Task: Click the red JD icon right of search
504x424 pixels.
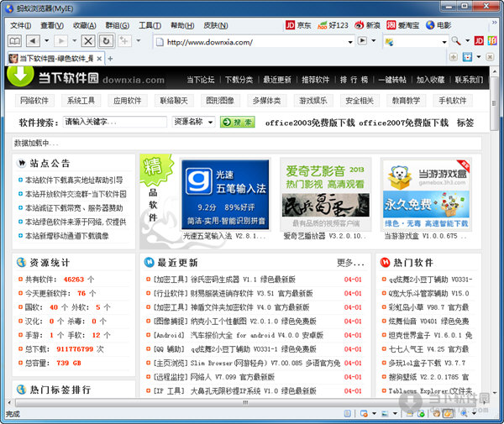Action: 479,41
